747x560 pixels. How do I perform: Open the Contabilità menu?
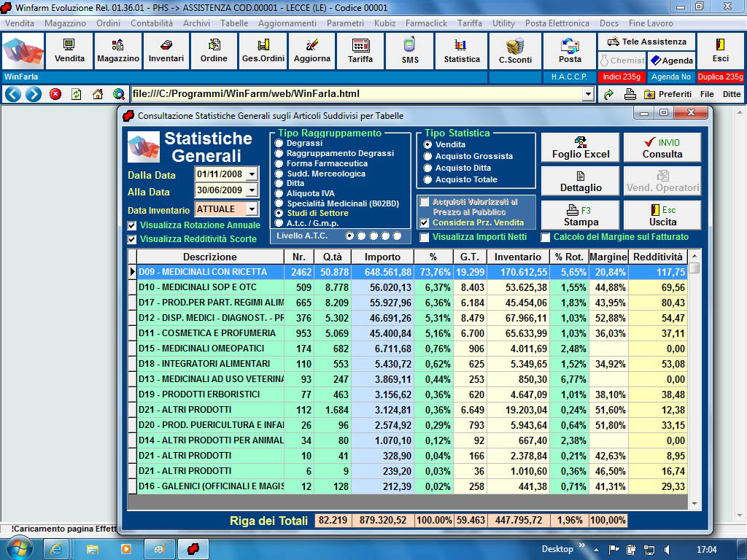coord(152,23)
